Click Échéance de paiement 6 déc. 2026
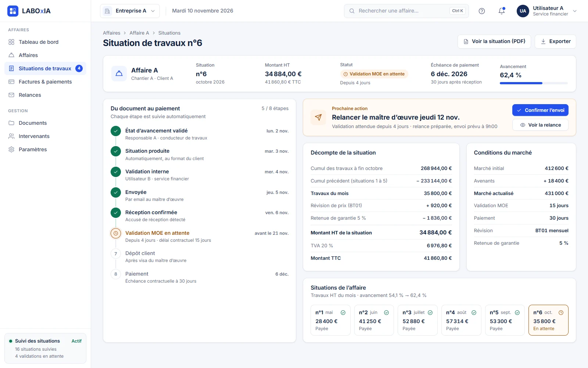The width and height of the screenshot is (588, 368). coord(449,74)
